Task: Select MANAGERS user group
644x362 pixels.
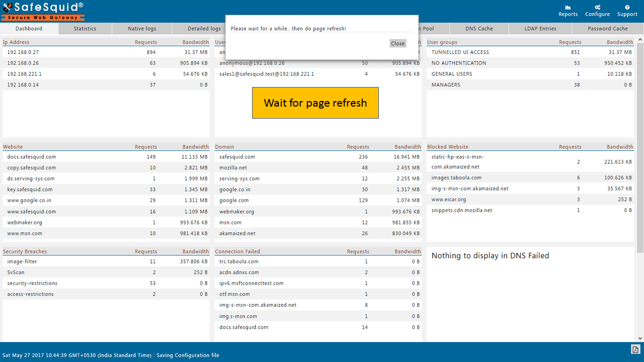Action: point(530,85)
